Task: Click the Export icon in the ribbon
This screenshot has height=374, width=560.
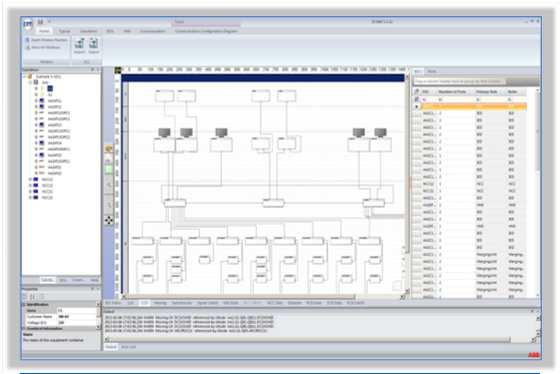Action: [94, 46]
